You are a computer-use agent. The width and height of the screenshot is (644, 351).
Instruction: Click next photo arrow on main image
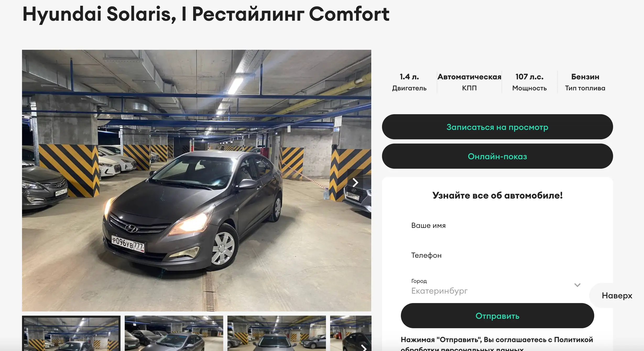[x=355, y=183]
